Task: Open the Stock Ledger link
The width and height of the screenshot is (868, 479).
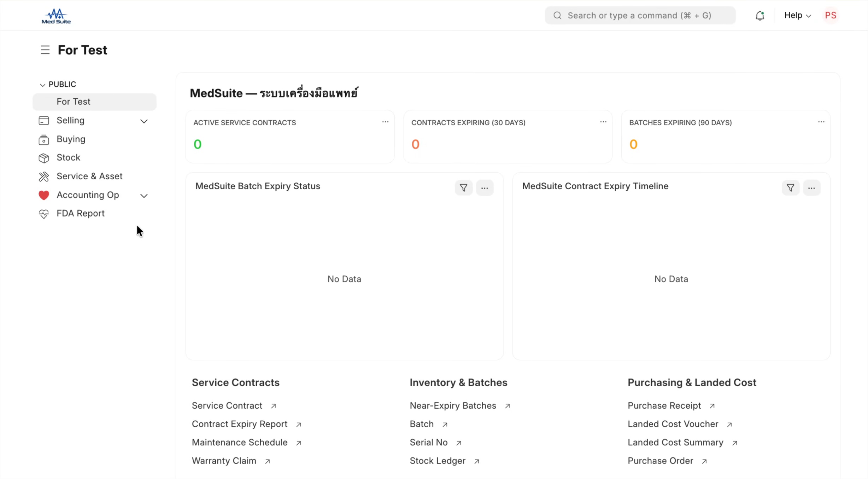Action: click(438, 461)
